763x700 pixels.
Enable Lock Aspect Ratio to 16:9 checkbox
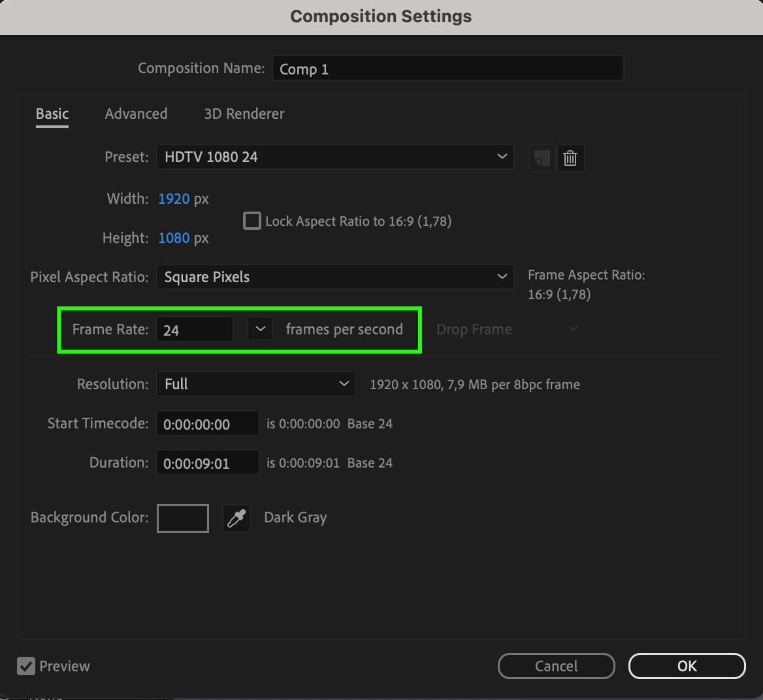[x=252, y=221]
